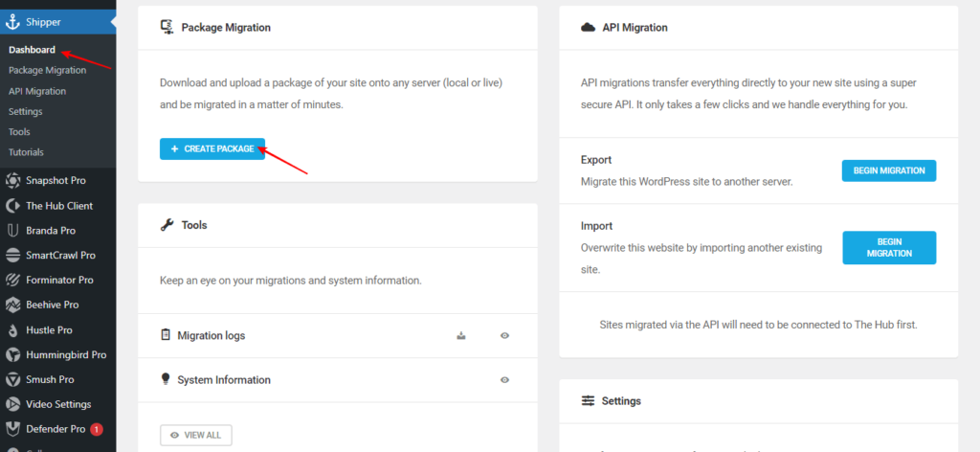Open Defender Pro menu label
The height and width of the screenshot is (452, 980).
coord(56,429)
